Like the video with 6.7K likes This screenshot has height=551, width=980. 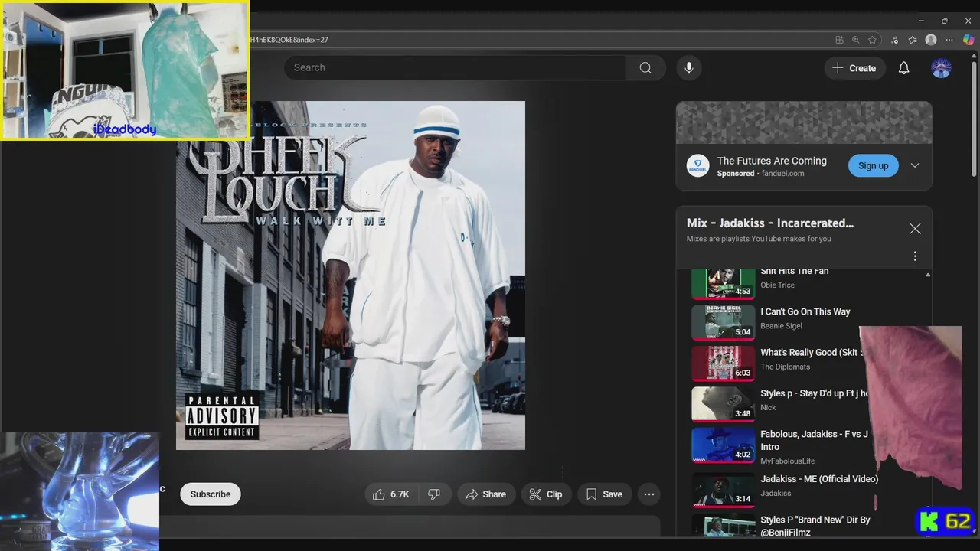coord(391,494)
